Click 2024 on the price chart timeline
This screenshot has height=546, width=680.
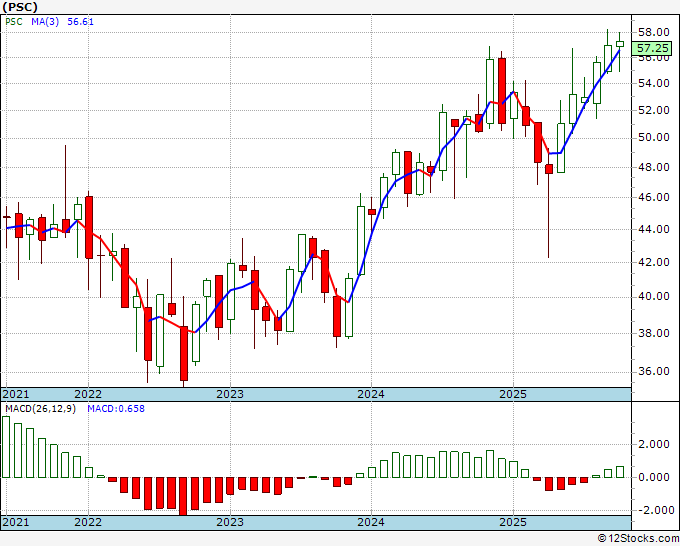[371, 394]
